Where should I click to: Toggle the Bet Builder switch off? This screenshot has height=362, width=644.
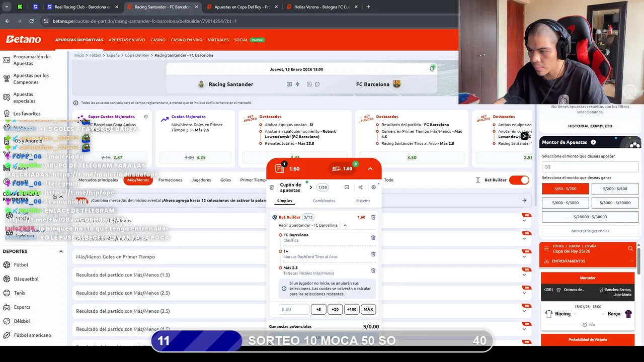coord(519,180)
